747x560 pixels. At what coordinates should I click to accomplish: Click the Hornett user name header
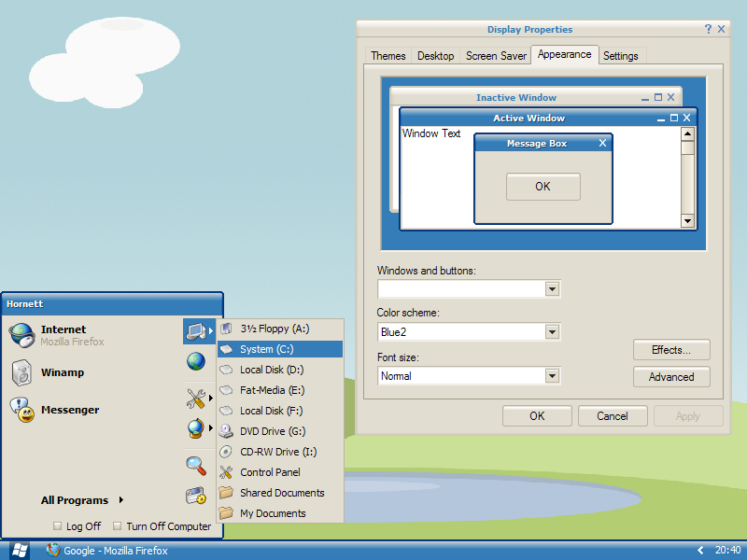click(x=25, y=304)
